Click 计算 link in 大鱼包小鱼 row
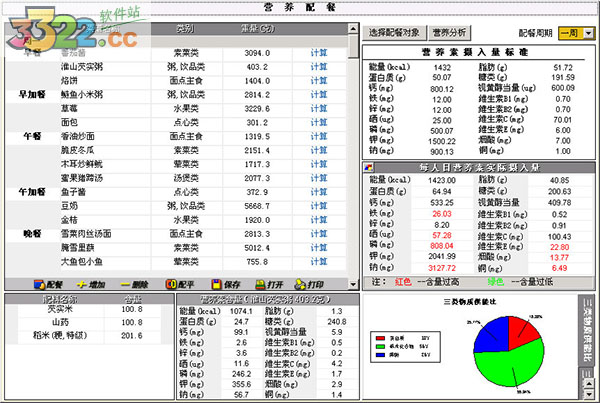The width and height of the screenshot is (600, 403). point(319,262)
